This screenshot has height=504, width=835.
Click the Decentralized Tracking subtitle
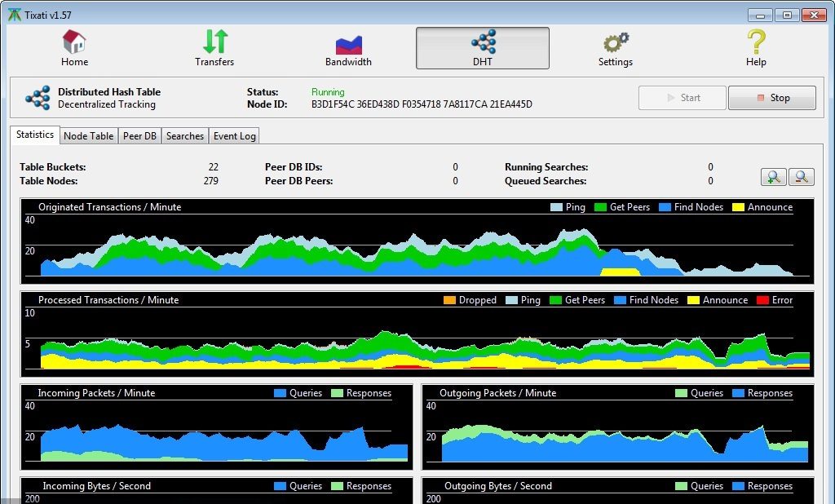[107, 104]
